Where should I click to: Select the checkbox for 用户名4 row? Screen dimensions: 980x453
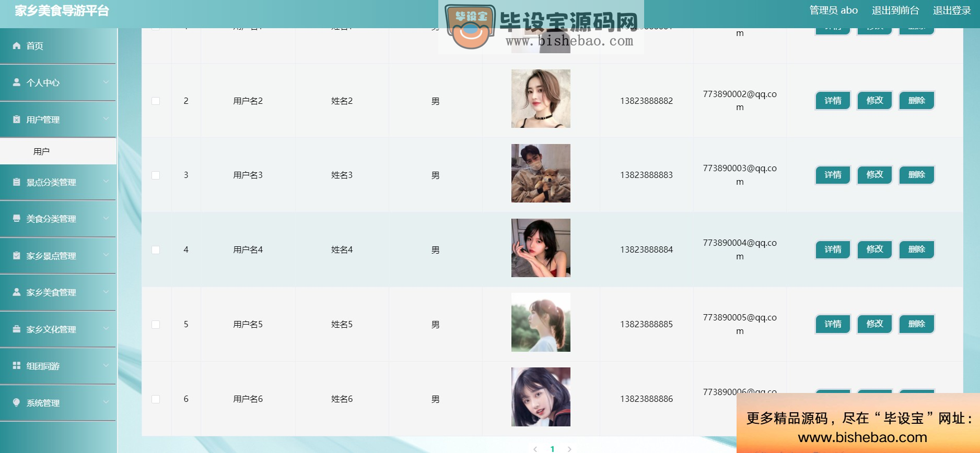point(156,250)
